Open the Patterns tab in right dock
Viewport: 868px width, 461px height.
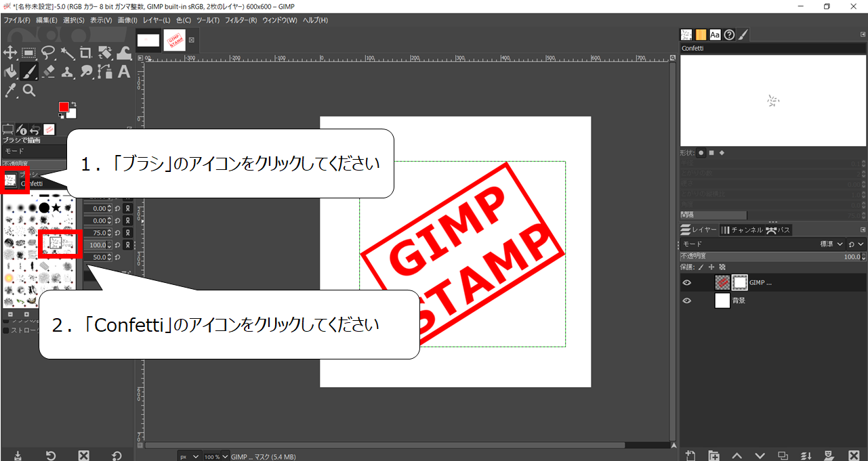(x=701, y=35)
